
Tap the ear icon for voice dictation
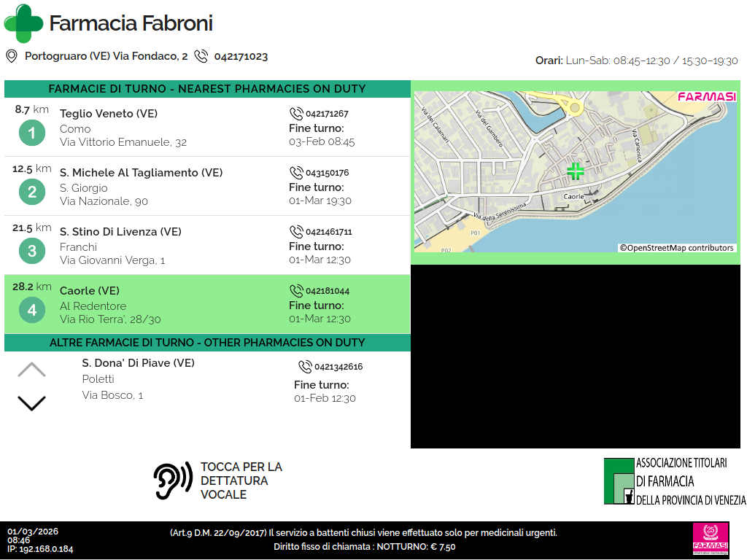[x=172, y=481]
